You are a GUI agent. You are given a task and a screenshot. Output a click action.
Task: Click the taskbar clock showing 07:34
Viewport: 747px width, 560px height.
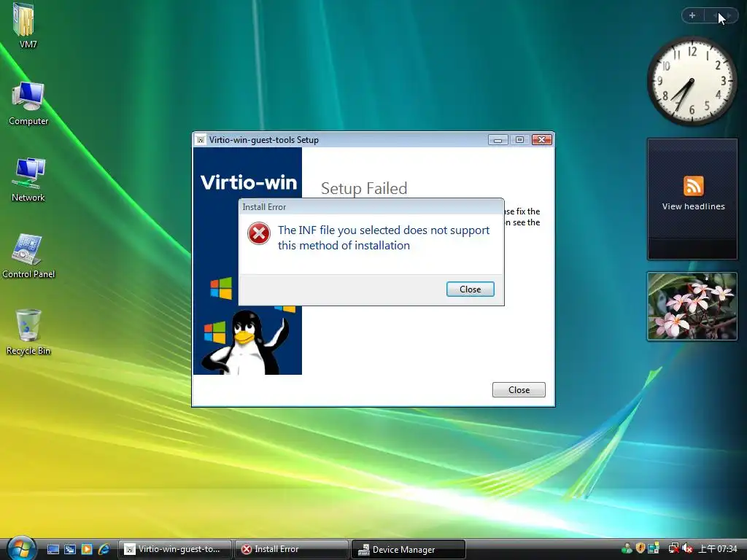(718, 549)
